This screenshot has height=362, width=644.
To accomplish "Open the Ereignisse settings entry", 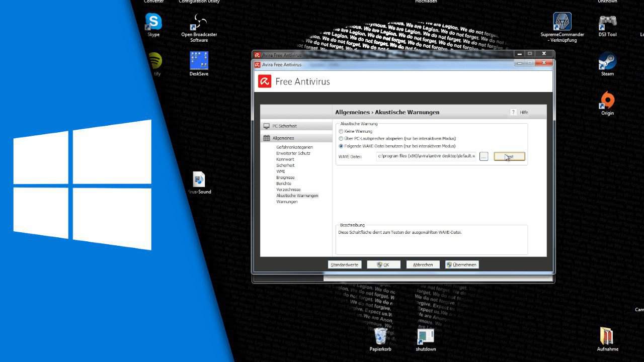I will click(285, 177).
